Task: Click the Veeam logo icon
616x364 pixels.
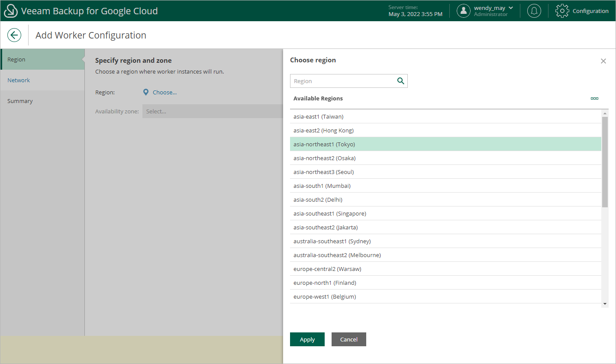Action: point(10,11)
